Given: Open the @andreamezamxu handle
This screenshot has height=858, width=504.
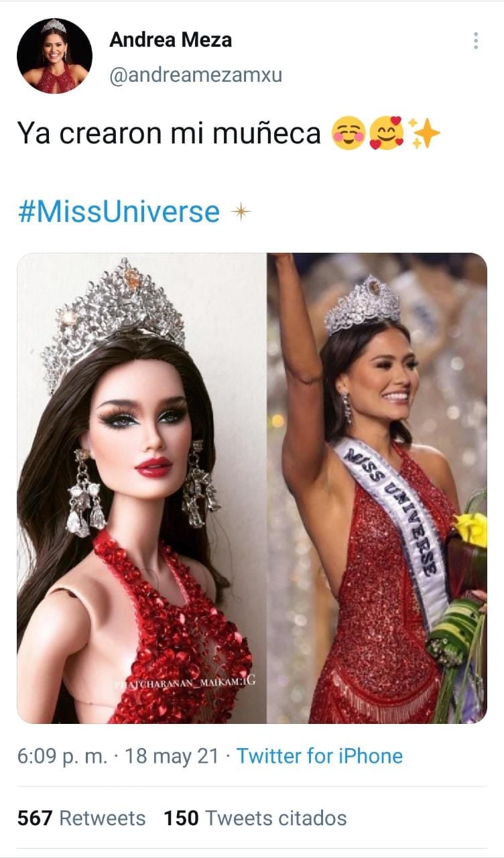Looking at the screenshot, I should [196, 76].
